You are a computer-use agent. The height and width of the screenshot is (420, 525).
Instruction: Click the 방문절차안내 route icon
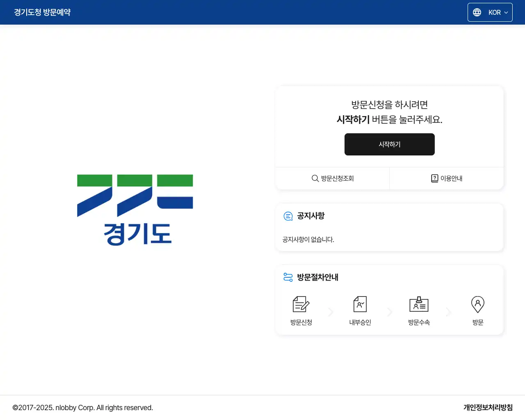[x=288, y=277]
